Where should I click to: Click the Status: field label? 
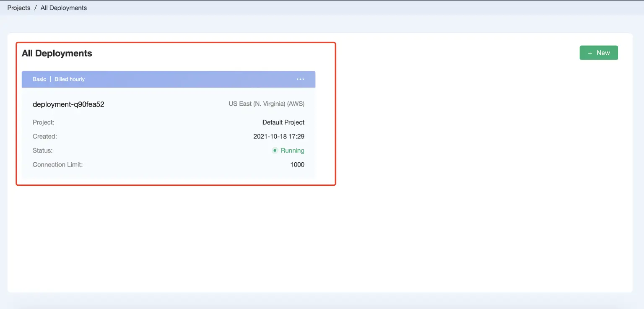43,151
